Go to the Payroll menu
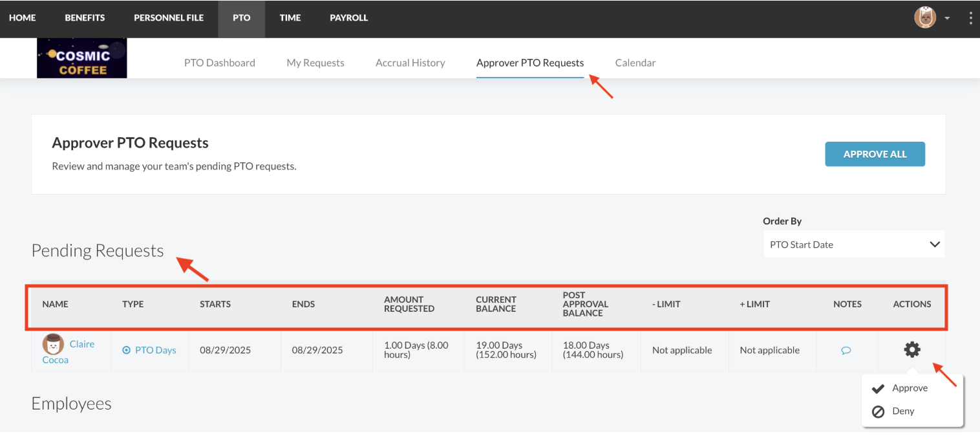Image resolution: width=980 pixels, height=436 pixels. tap(348, 18)
